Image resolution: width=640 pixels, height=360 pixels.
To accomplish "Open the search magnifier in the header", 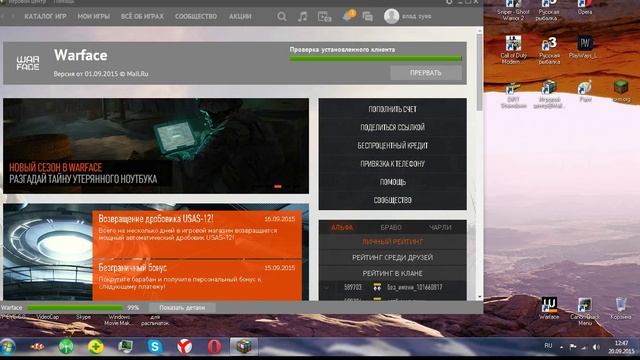I will (x=282, y=16).
